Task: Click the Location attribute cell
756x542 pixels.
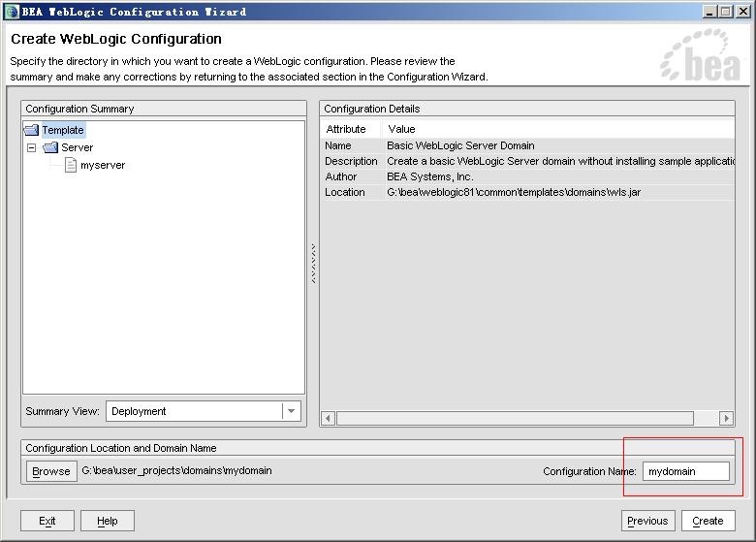Action: pos(352,192)
